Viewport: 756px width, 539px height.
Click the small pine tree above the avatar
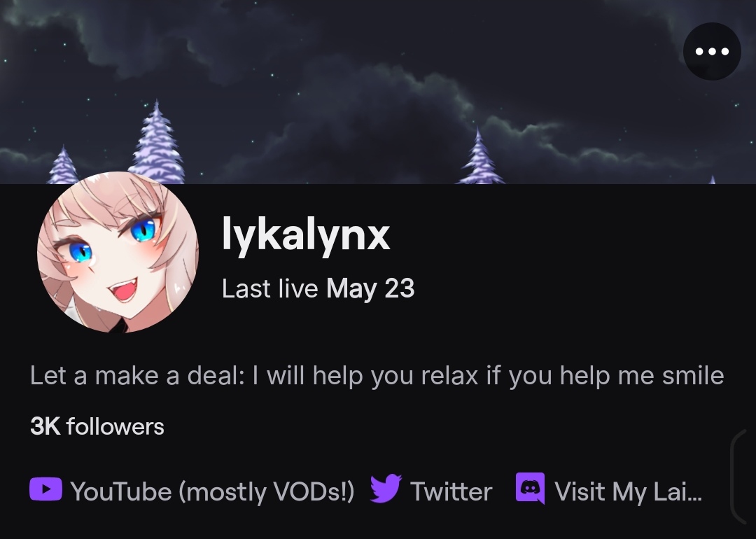63,165
